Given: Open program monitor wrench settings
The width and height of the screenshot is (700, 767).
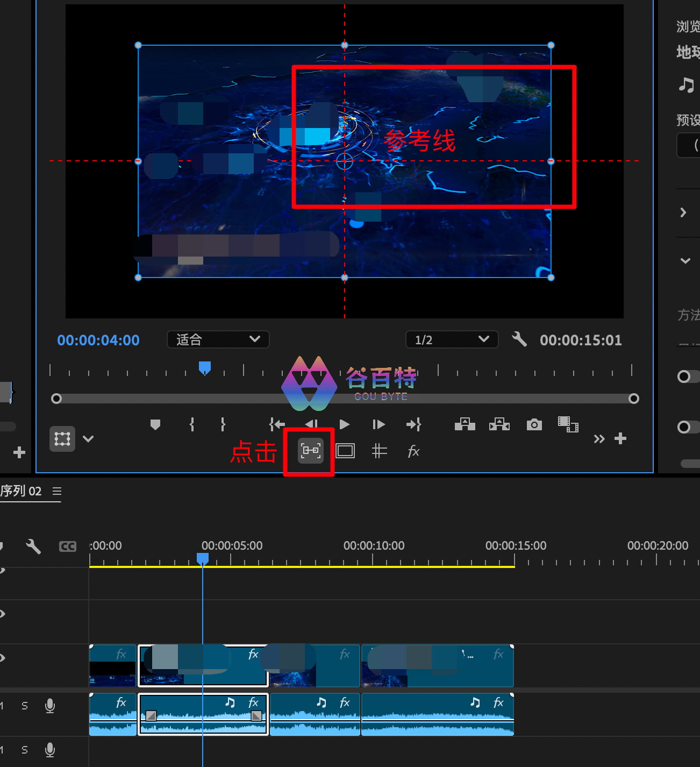Looking at the screenshot, I should pyautogui.click(x=519, y=339).
